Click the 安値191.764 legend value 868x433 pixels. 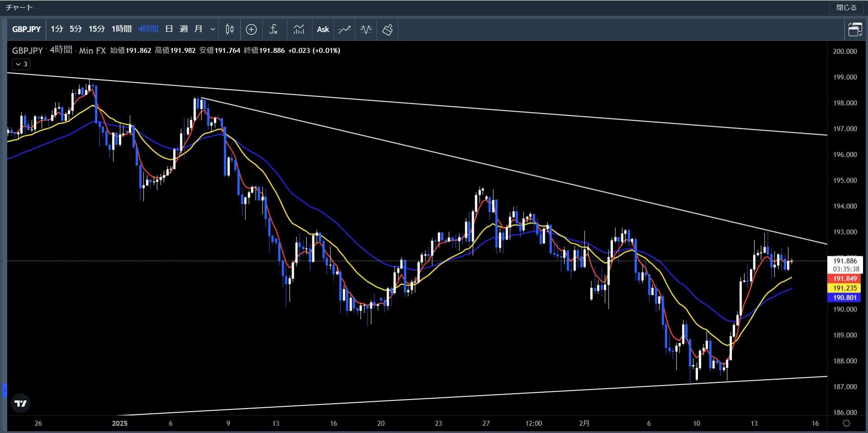pos(220,51)
